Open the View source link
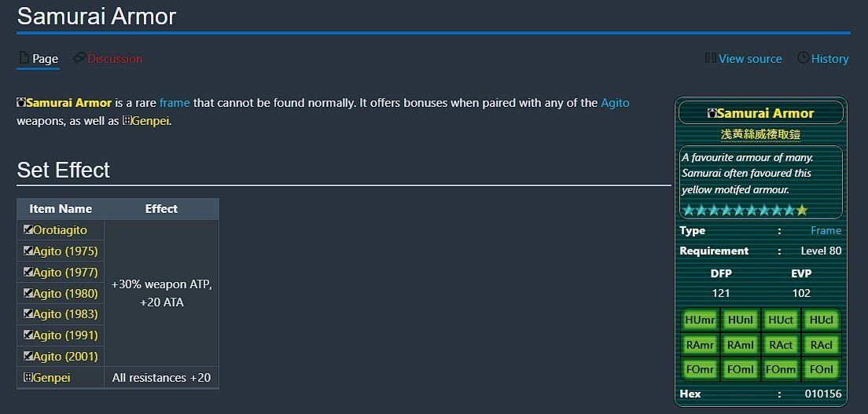This screenshot has height=414, width=868. point(750,59)
